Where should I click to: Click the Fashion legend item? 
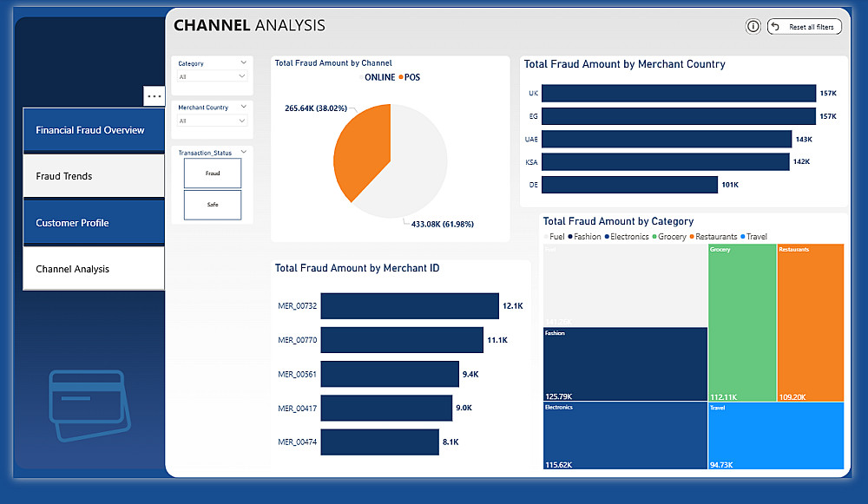[x=584, y=237]
